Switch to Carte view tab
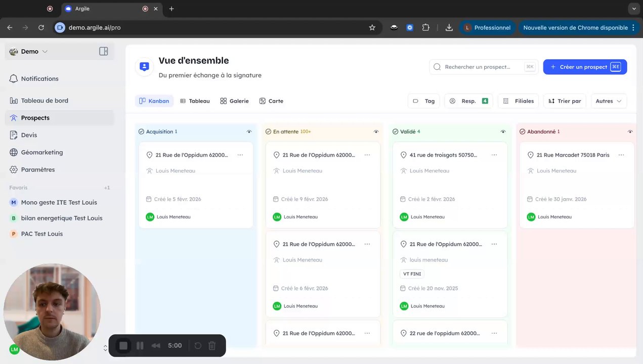Image resolution: width=643 pixels, height=364 pixels. [271, 101]
